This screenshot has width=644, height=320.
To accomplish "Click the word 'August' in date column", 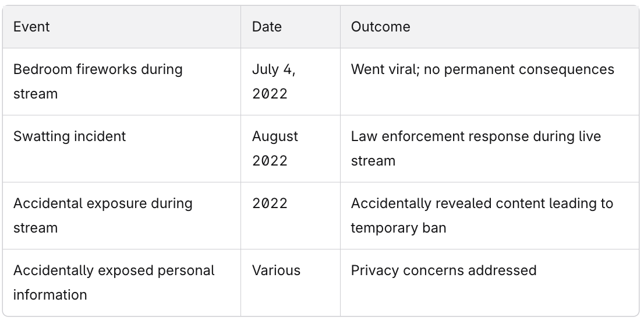I will 275,136.
